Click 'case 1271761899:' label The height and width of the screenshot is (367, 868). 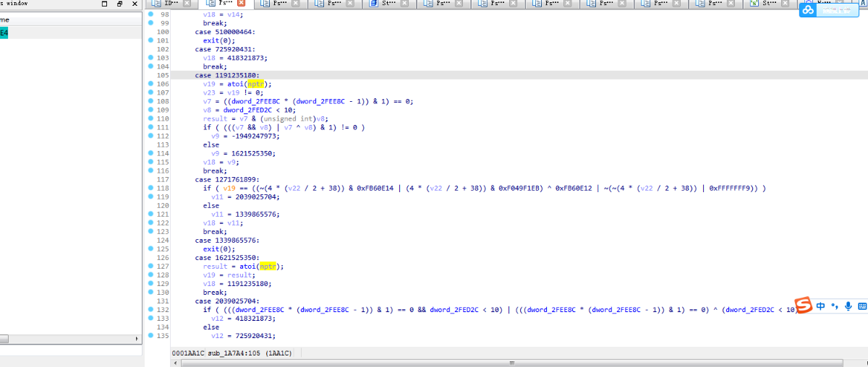click(227, 179)
